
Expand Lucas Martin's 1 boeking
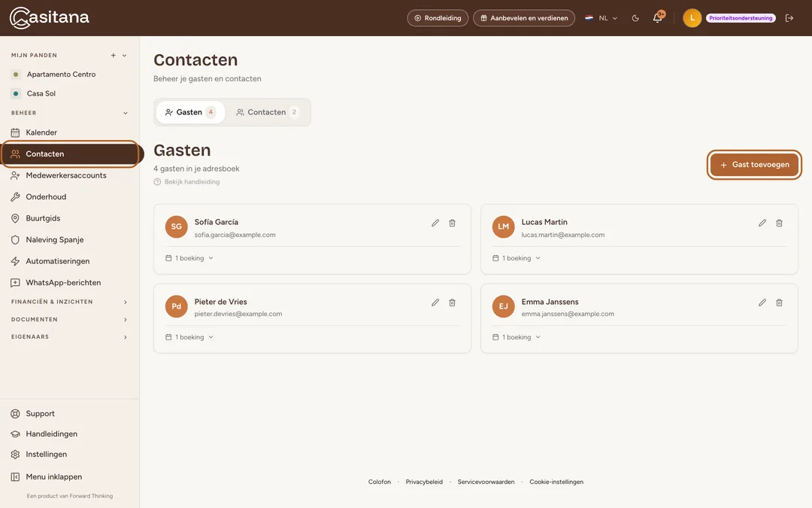point(517,258)
